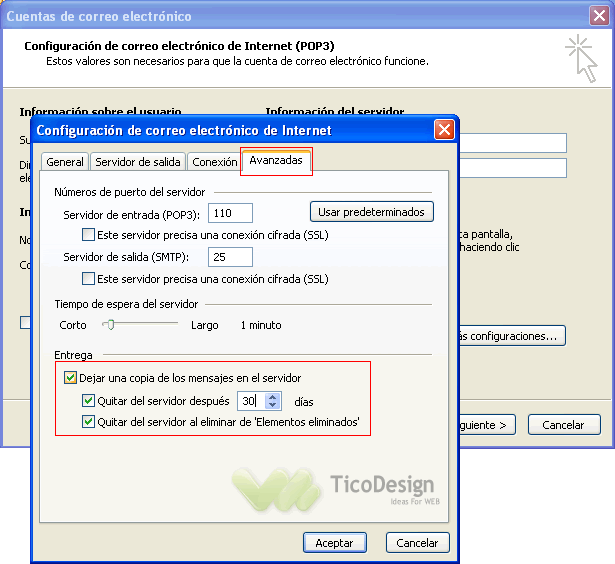
Task: Enable SSL checkbox under the SMTP outgoing server
Action: (x=88, y=279)
